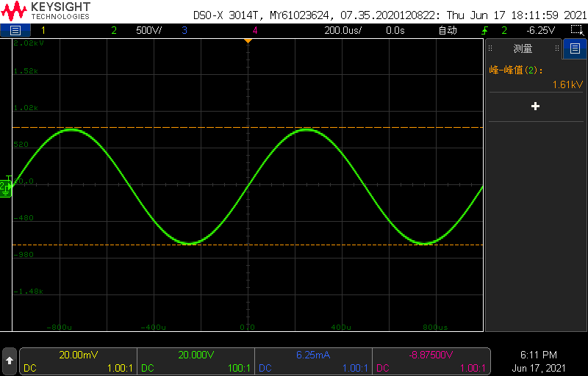588x376 pixels.
Task: Select the channel 2 ground marker
Action: (x=4, y=187)
